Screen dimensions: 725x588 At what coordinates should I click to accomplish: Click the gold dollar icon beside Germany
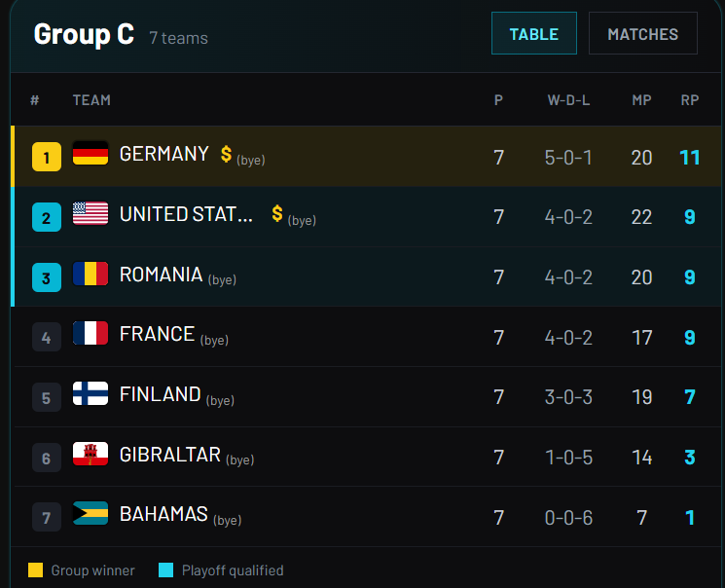pyautogui.click(x=226, y=154)
